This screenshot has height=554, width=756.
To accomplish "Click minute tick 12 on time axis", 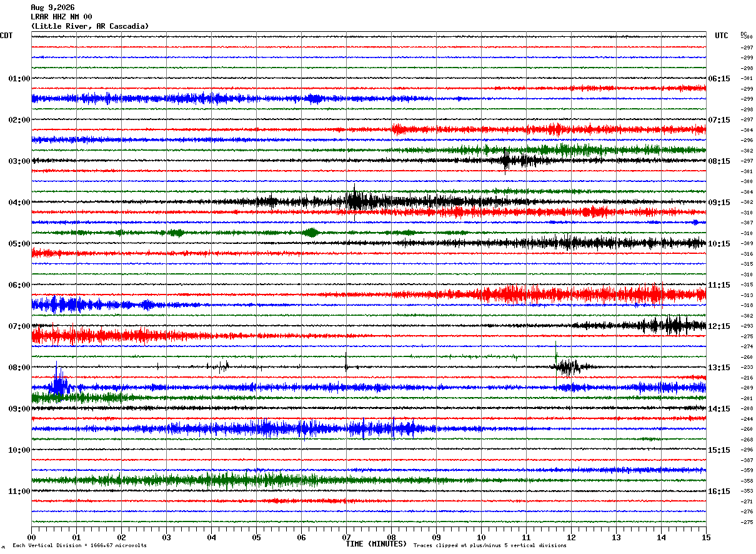I will pos(571,537).
